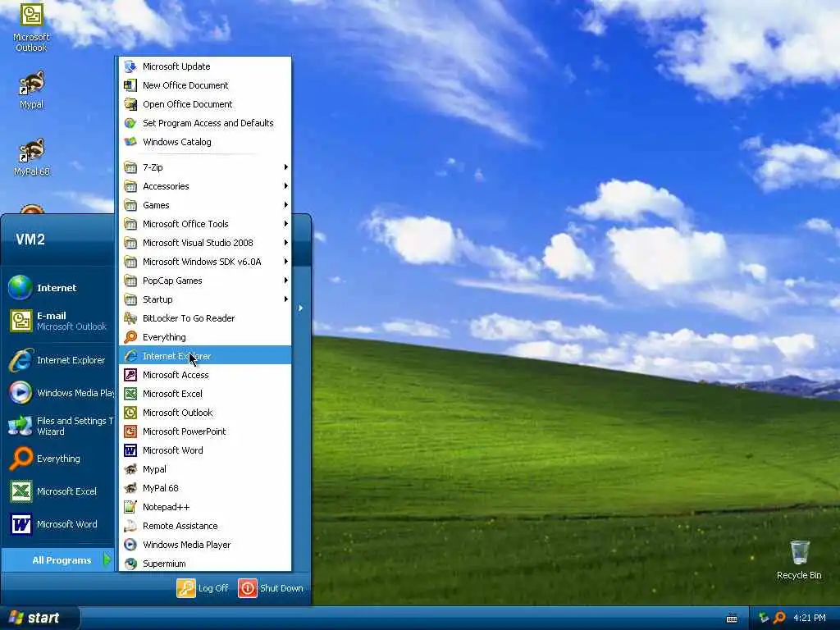Choose New Office Document entry
The image size is (840, 630).
coord(205,85)
